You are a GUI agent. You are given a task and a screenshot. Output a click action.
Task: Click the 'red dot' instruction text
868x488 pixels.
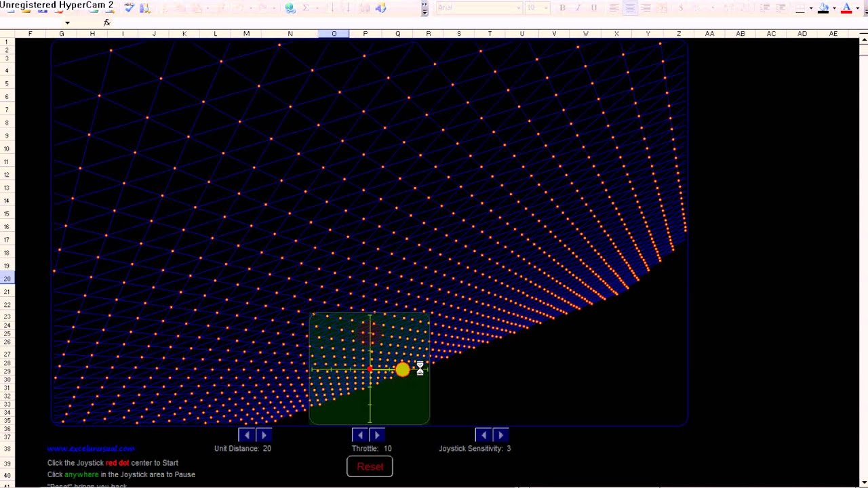tap(117, 463)
